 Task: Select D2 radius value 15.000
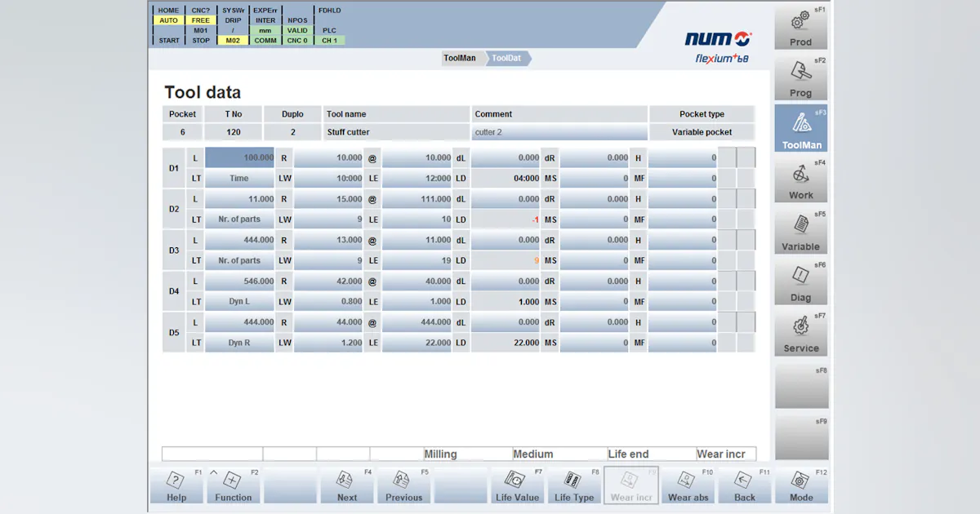pos(328,199)
